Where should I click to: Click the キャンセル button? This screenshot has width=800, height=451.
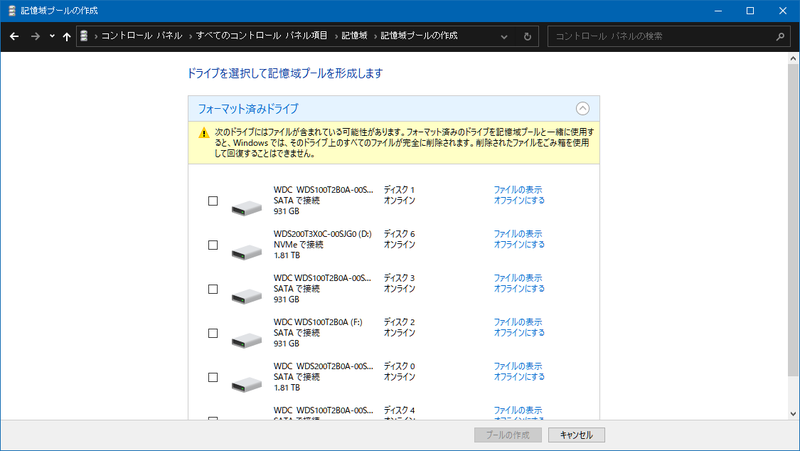click(x=577, y=435)
